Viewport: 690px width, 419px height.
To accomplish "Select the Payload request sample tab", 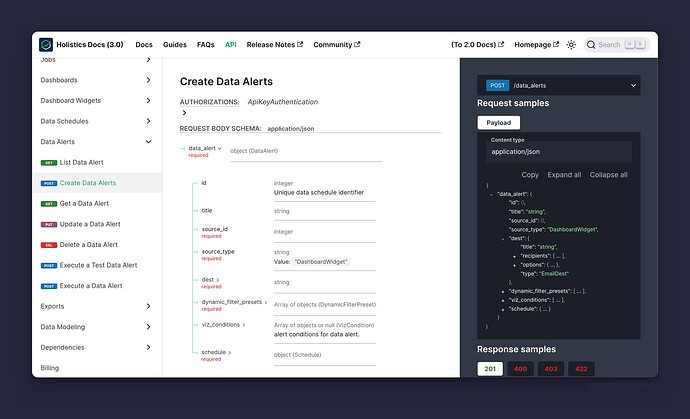I will [499, 123].
